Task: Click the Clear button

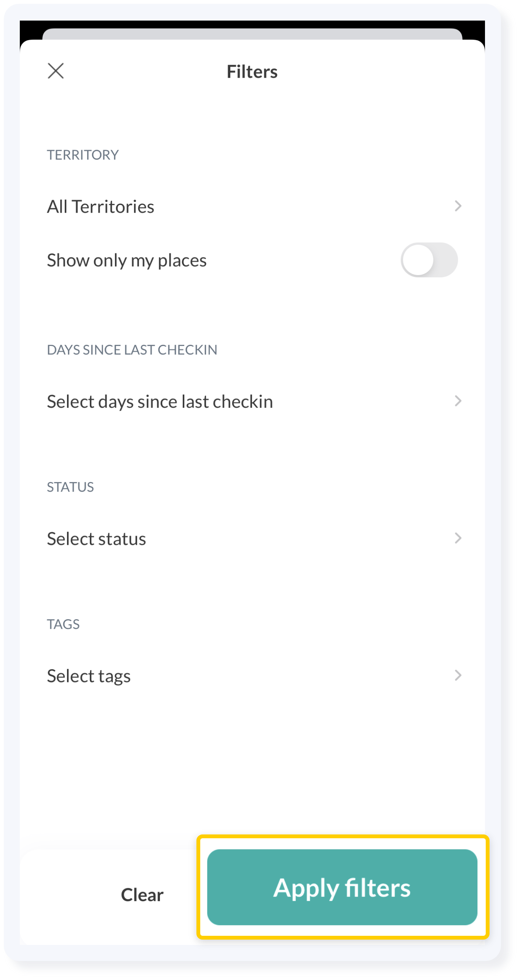Action: click(x=142, y=895)
